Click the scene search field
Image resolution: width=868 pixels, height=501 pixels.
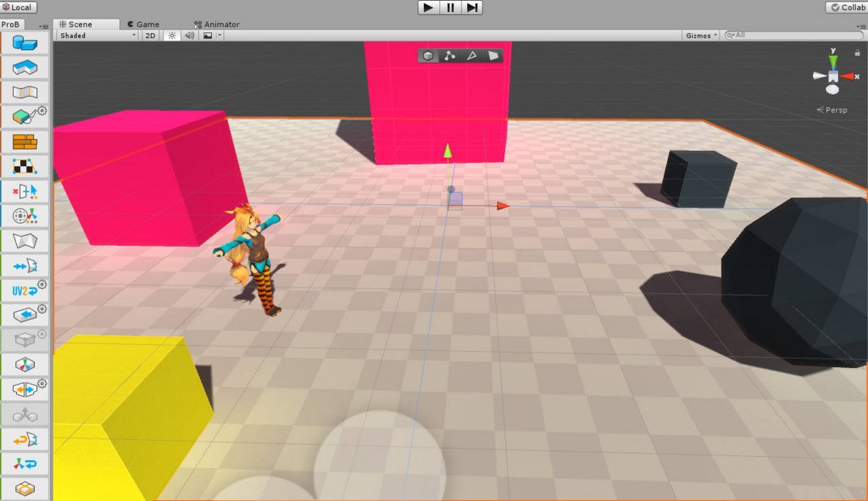pos(793,36)
